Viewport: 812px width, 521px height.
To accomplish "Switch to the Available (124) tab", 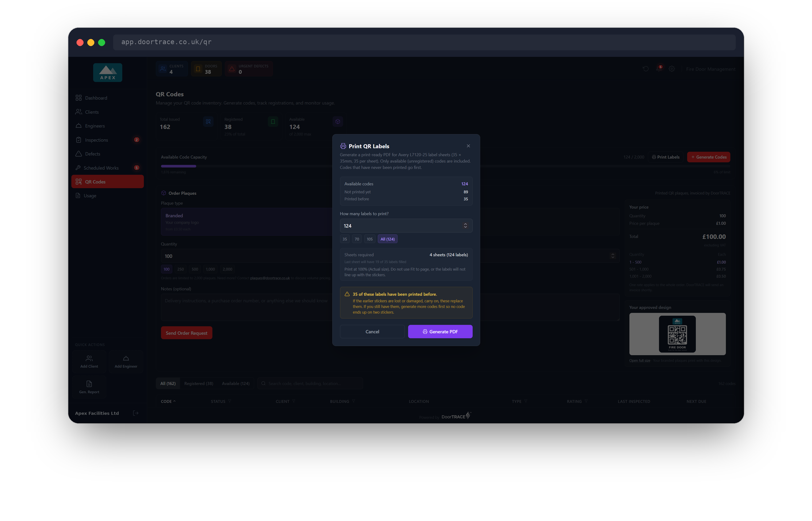I will tap(236, 383).
